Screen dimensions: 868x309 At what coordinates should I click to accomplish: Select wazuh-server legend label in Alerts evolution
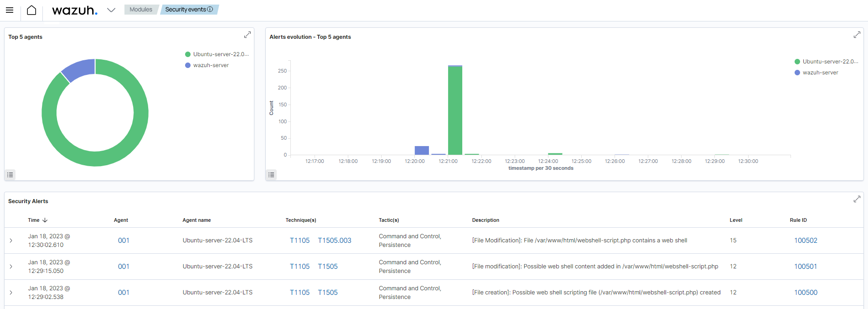coord(821,73)
